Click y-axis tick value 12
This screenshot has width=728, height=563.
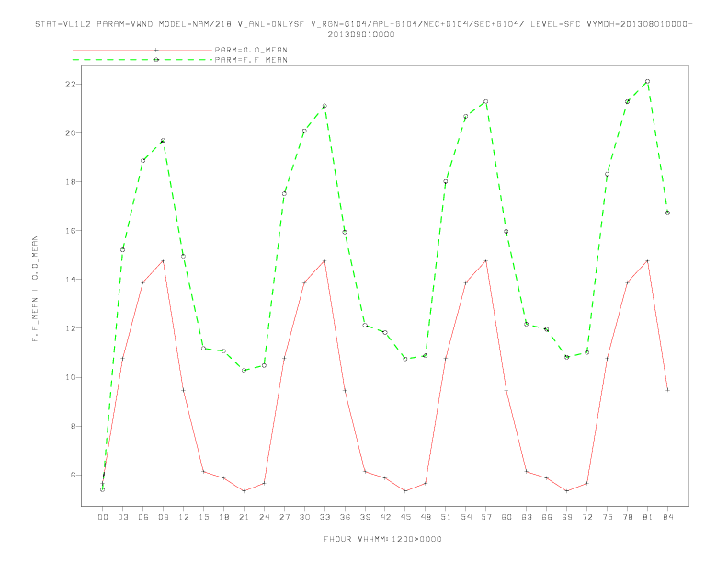pyautogui.click(x=71, y=327)
